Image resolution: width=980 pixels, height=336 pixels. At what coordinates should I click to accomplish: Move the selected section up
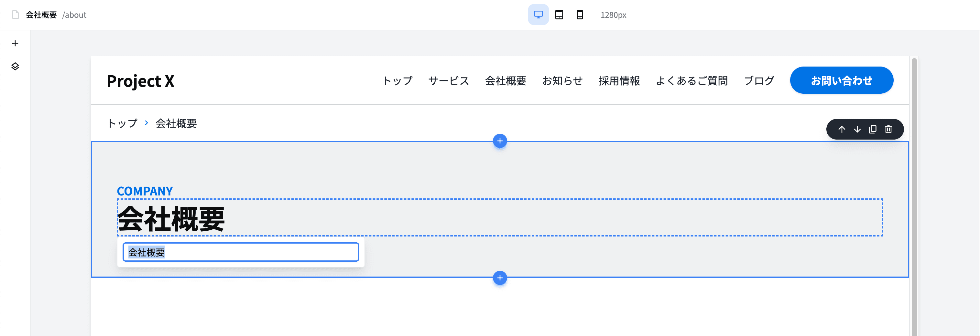click(x=842, y=129)
